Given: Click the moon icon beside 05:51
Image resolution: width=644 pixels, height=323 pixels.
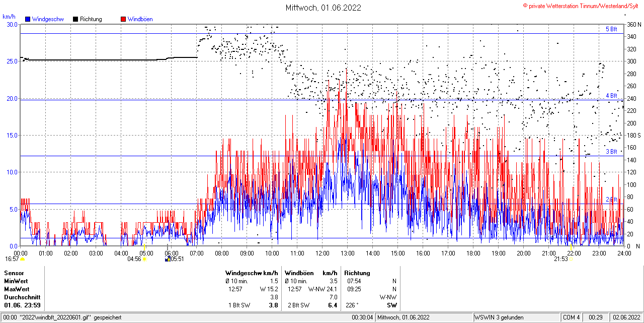Looking at the screenshot, I should tap(168, 259).
